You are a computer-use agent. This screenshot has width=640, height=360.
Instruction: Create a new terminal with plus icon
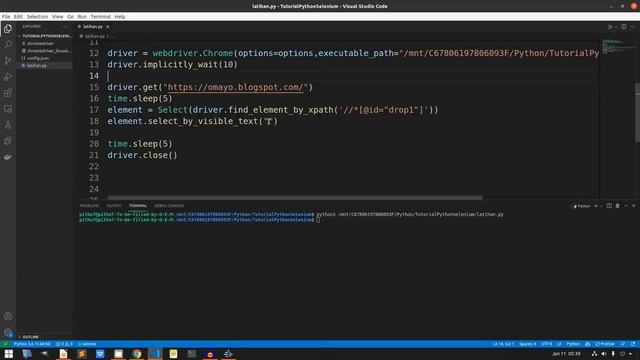tap(596, 206)
